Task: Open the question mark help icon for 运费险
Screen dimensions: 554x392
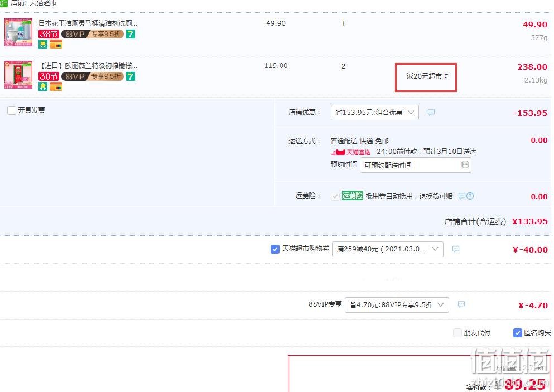Action: point(470,196)
